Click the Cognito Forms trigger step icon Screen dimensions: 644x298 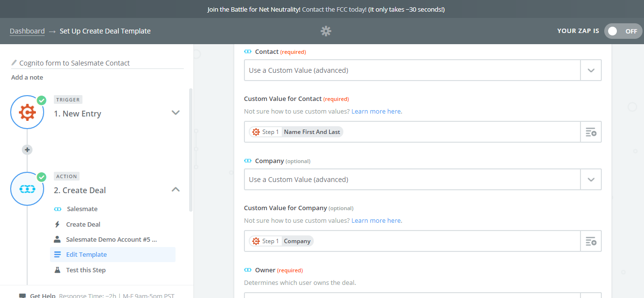(27, 112)
